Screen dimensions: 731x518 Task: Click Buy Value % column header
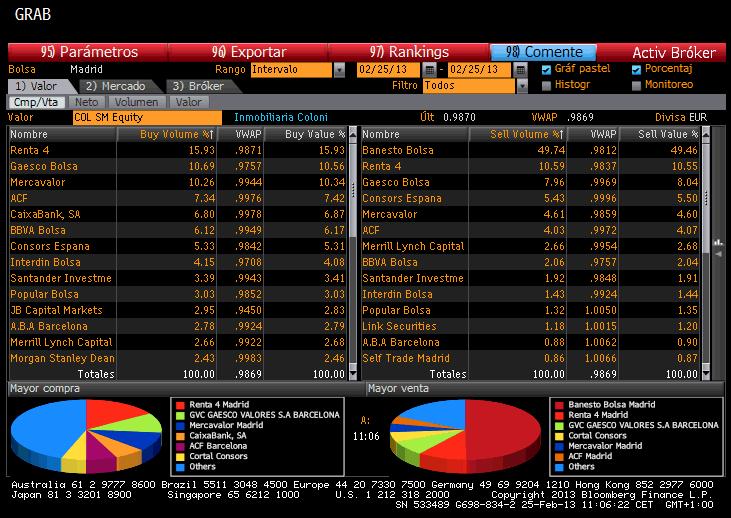pos(305,134)
